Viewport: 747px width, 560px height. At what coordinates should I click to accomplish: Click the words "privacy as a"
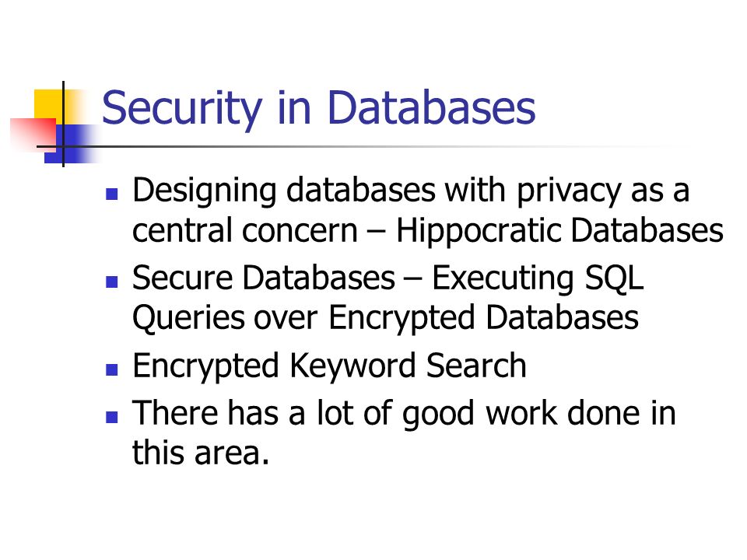(603, 191)
